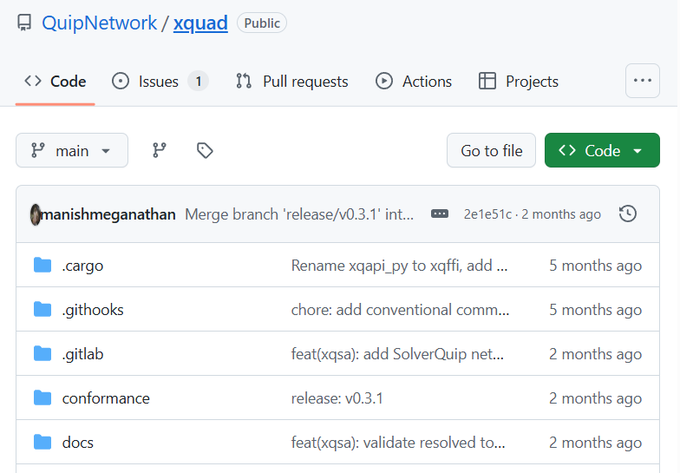Open the Rename xqapi_py to xqffi commit

point(399,265)
